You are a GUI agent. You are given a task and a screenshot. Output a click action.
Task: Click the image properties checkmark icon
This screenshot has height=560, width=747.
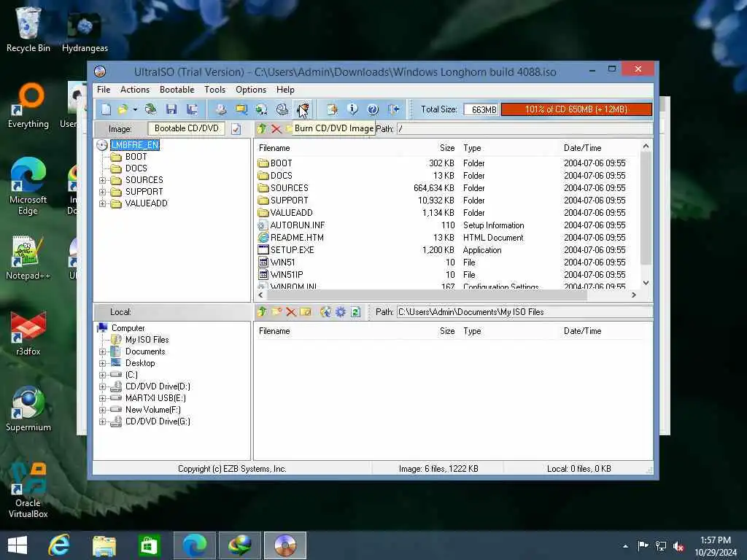click(236, 129)
